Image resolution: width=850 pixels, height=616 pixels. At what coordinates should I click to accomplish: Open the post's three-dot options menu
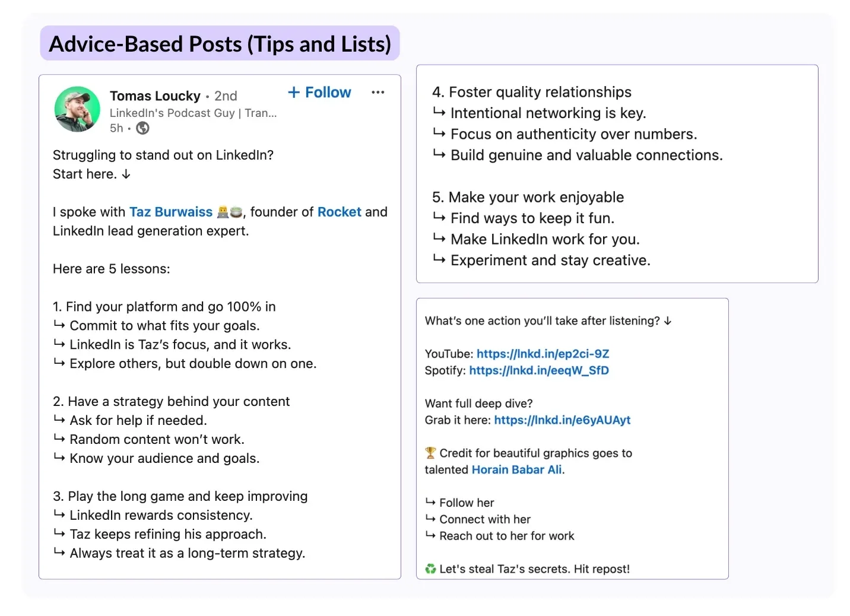tap(378, 93)
